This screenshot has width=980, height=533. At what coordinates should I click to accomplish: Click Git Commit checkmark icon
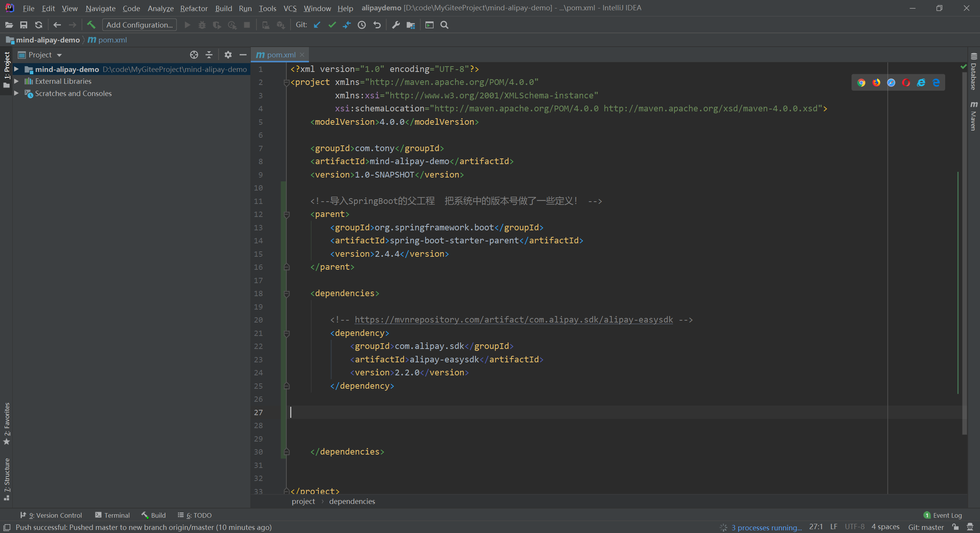(332, 25)
